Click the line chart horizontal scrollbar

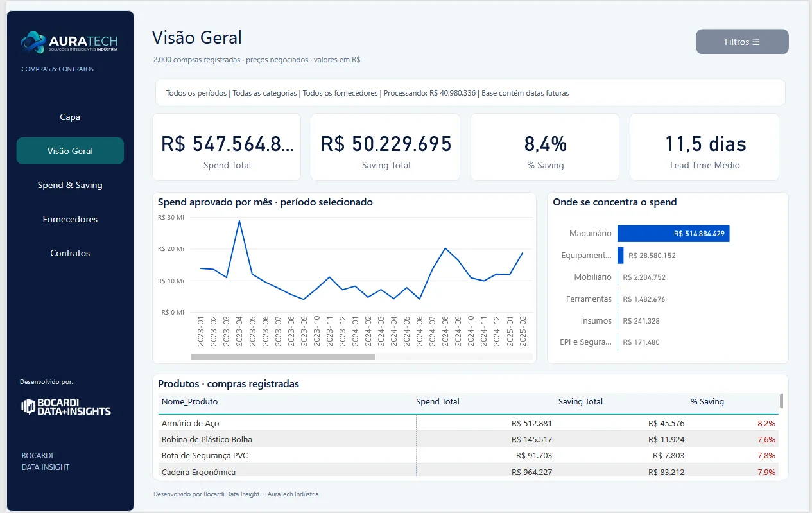pyautogui.click(x=282, y=356)
